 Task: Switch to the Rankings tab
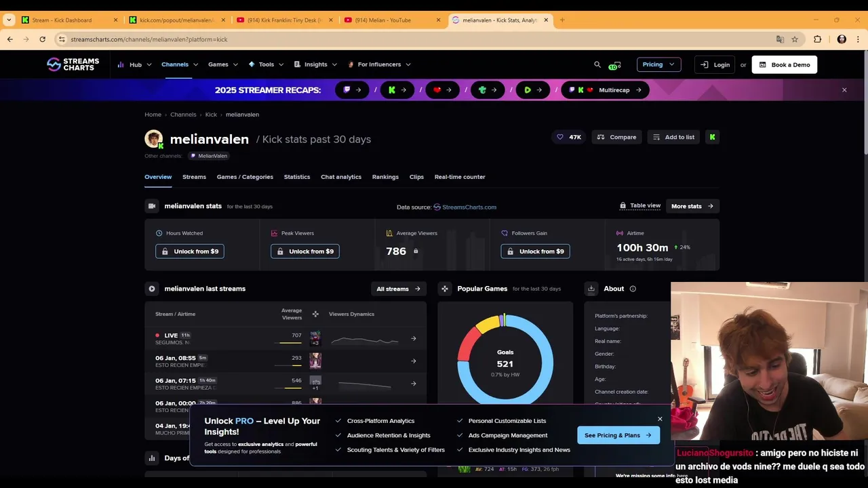tap(385, 177)
